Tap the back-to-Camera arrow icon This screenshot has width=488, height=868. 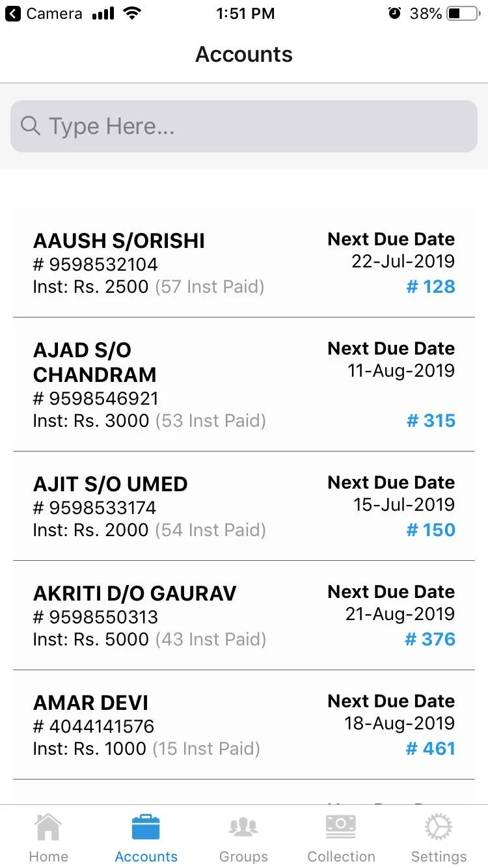[13, 13]
